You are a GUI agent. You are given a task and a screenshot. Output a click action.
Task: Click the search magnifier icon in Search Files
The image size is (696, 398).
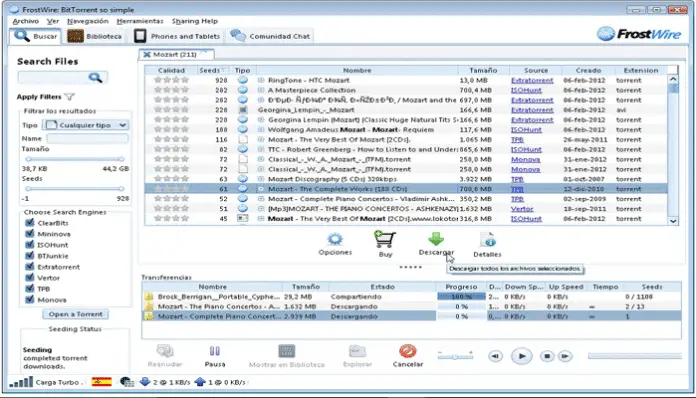coord(95,78)
